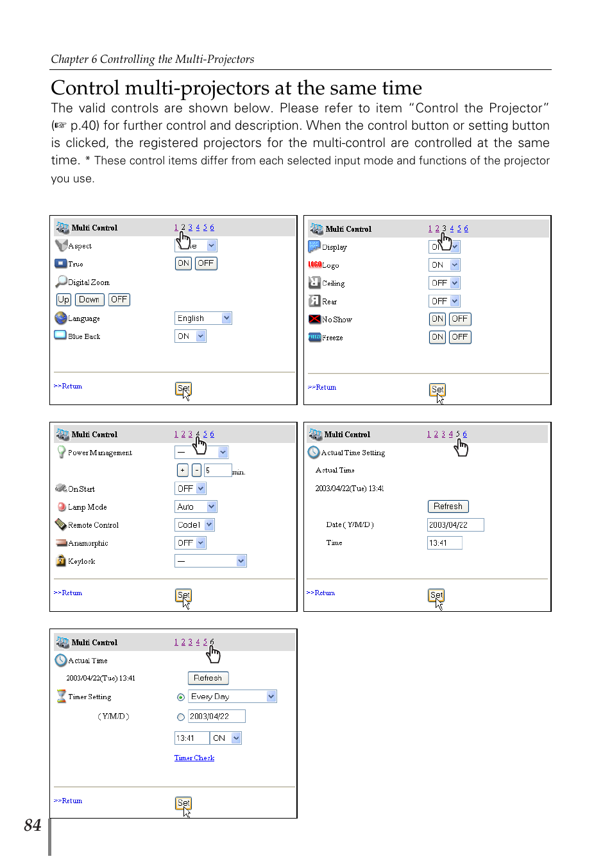Turn True OFF
Viewport: 612px width, 868px height.
tap(206, 263)
